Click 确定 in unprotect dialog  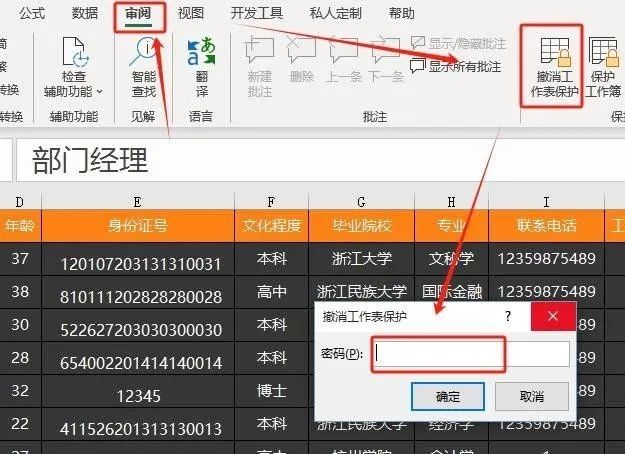(x=448, y=397)
